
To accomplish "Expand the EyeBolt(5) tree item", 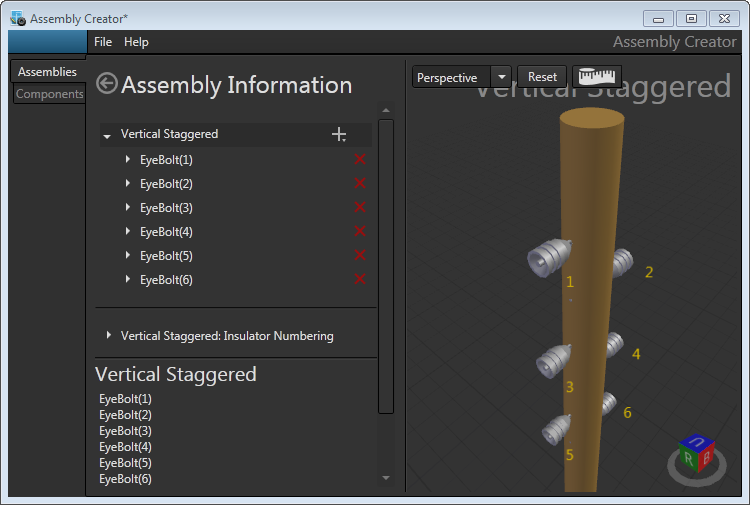I will (127, 256).
